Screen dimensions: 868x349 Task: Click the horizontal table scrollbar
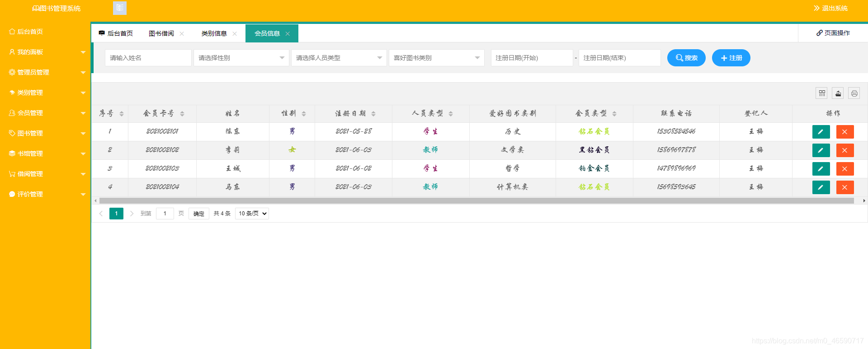(476, 200)
